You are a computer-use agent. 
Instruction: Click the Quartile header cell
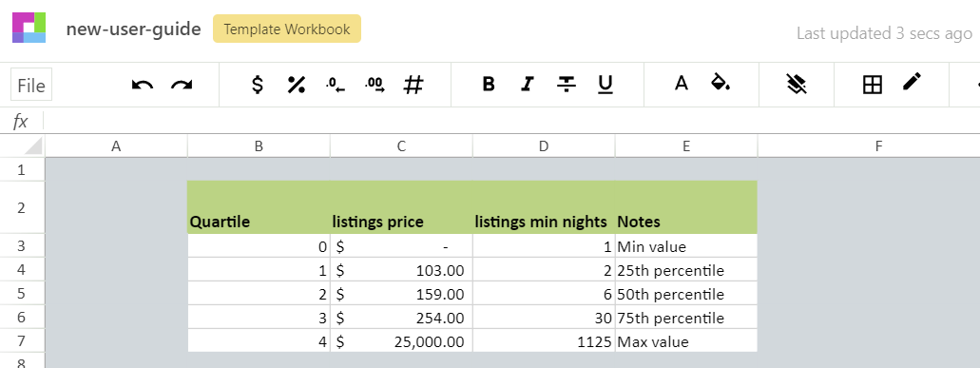pos(259,207)
